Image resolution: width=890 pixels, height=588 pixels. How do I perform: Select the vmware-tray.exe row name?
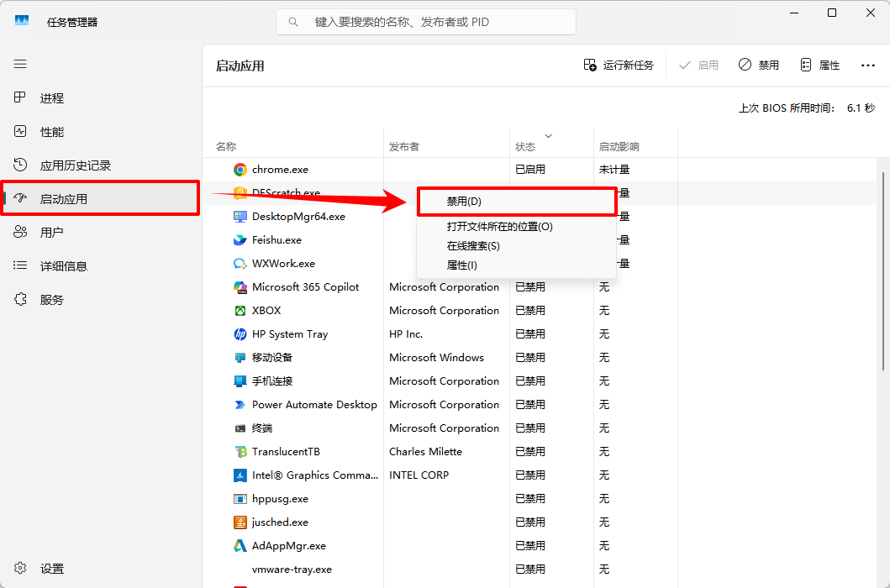pos(292,570)
